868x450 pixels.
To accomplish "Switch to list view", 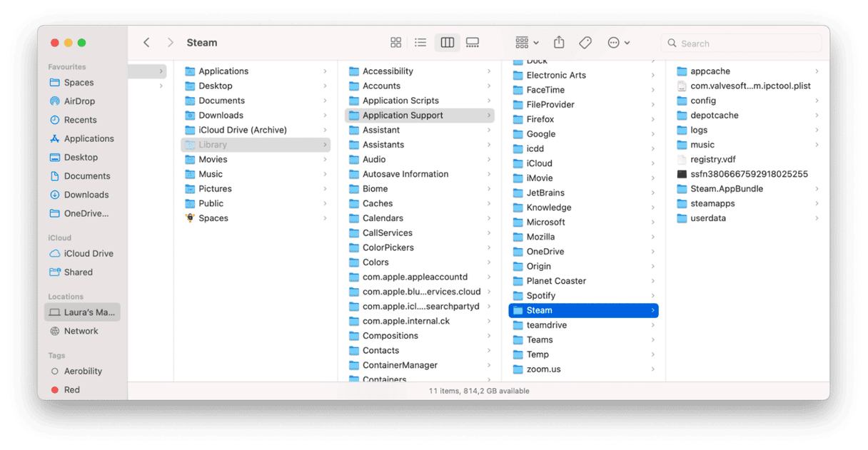I will click(421, 42).
